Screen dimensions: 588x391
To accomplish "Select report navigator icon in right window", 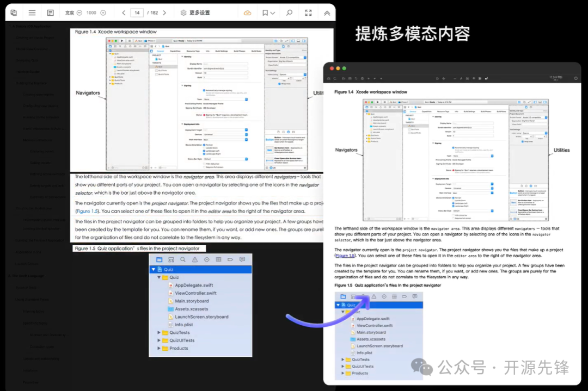I will pos(415,296).
